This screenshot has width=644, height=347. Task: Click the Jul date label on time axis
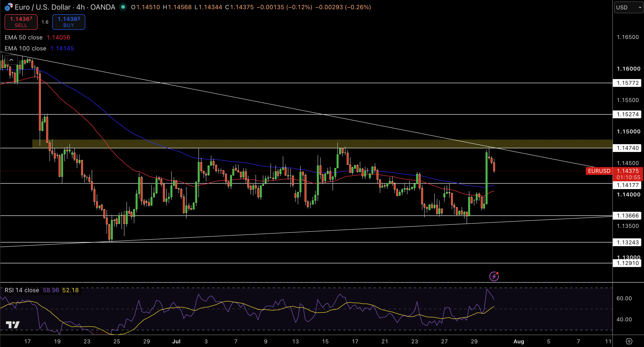tap(176, 341)
